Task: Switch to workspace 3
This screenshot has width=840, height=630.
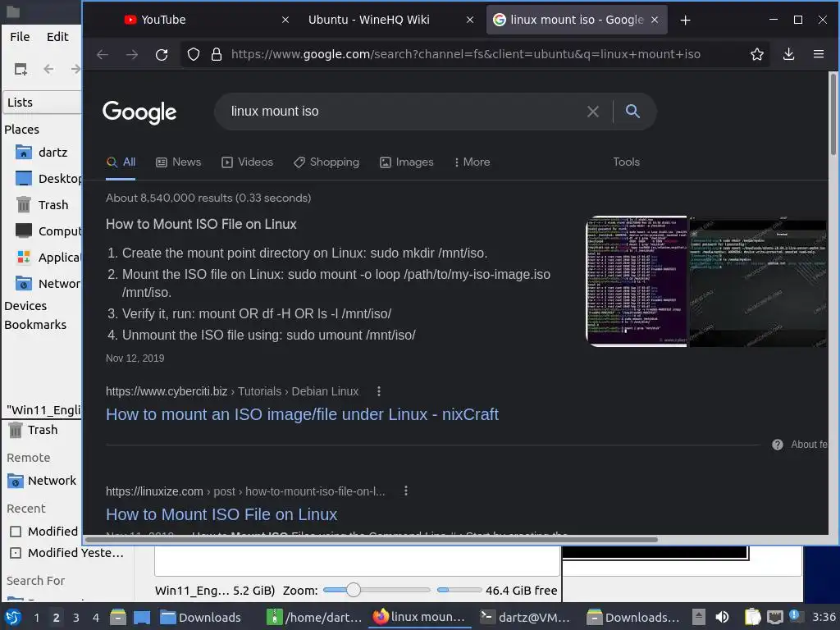Action: [x=75, y=618]
